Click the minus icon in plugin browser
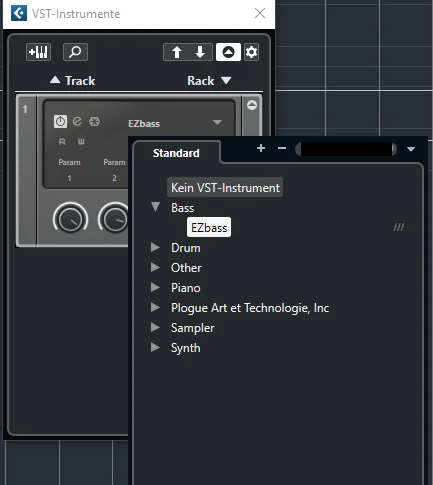The height and width of the screenshot is (485, 433). 282,148
